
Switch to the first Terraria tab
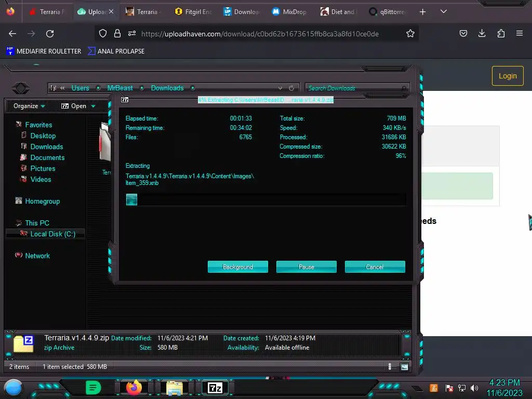click(x=48, y=12)
